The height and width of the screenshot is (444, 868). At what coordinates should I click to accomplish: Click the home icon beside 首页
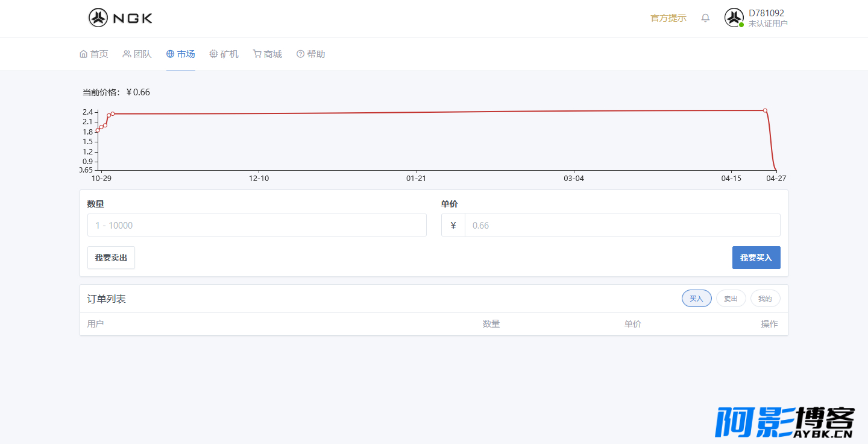pos(84,54)
